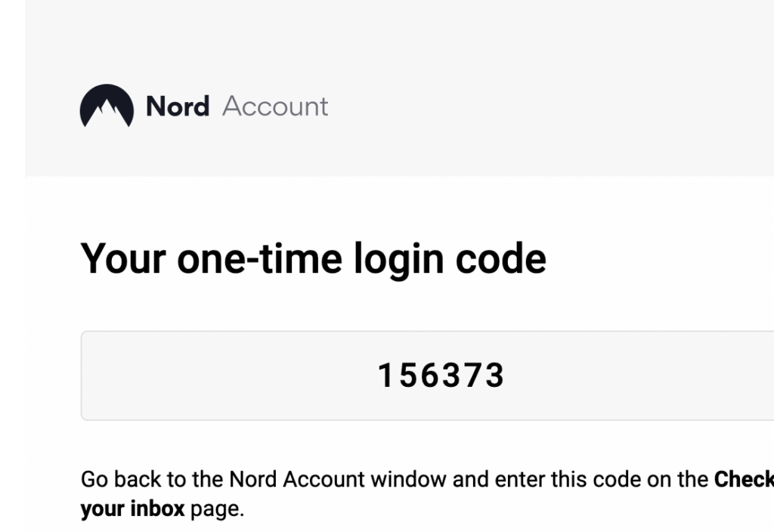This screenshot has width=774, height=532.
Task: Click the 156373 login code
Action: [441, 375]
